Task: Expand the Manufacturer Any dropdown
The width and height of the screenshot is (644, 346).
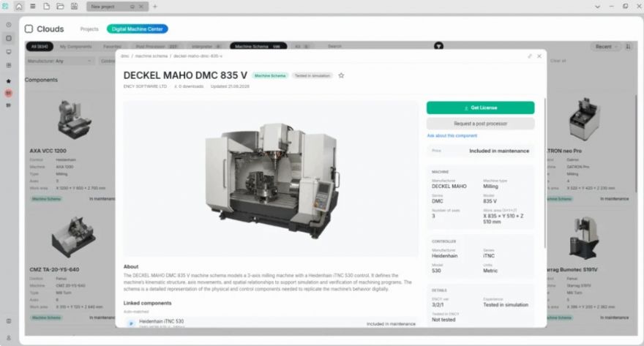Action: click(60, 61)
